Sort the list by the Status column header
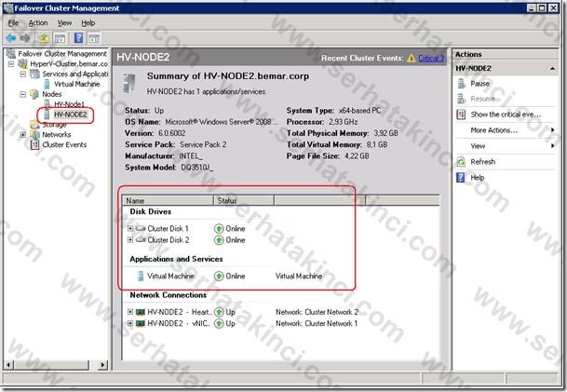The image size is (567, 392). (244, 201)
